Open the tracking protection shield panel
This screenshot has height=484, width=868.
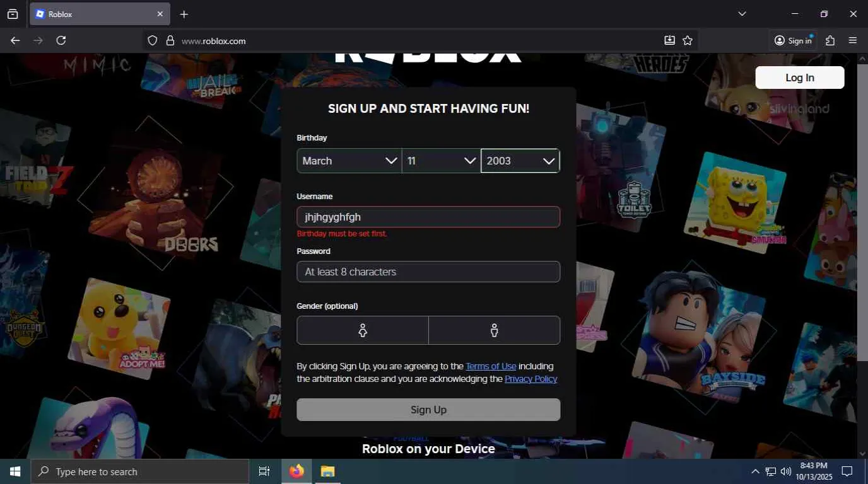152,40
